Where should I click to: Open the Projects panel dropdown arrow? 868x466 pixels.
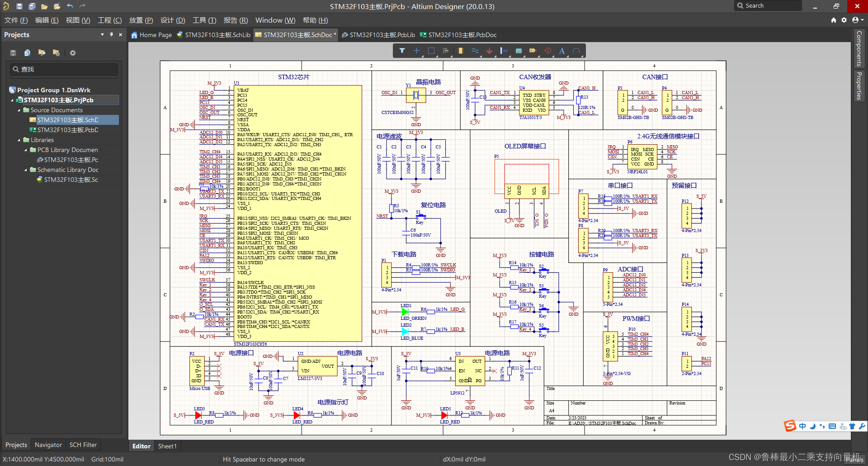pyautogui.click(x=102, y=35)
